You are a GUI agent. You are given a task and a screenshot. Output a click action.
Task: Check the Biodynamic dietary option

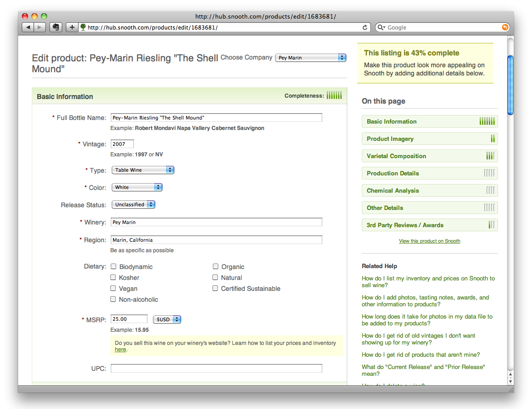(113, 267)
